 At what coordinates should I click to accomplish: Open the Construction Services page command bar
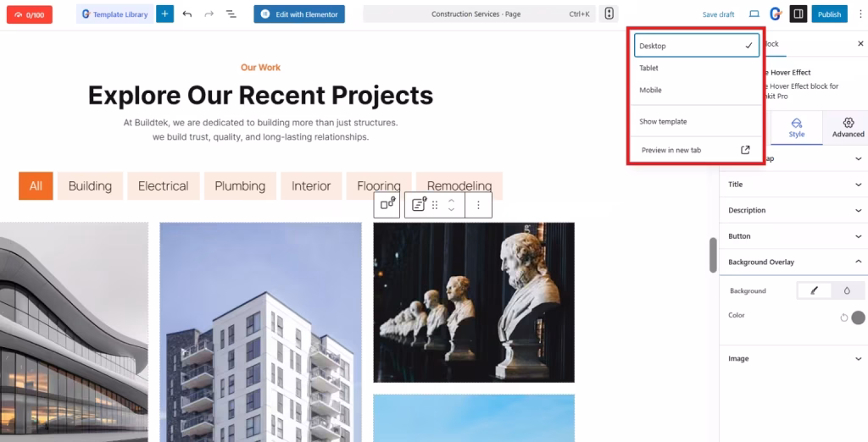point(479,14)
